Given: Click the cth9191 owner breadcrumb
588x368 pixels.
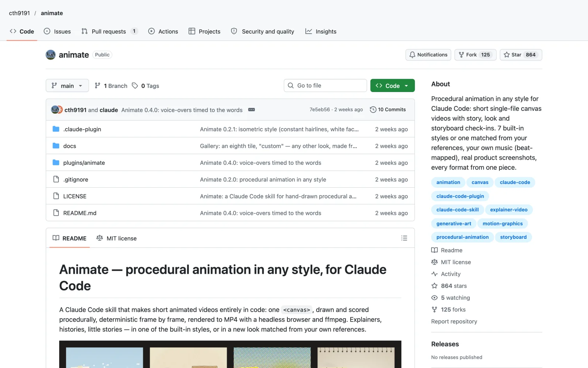Looking at the screenshot, I should point(19,13).
